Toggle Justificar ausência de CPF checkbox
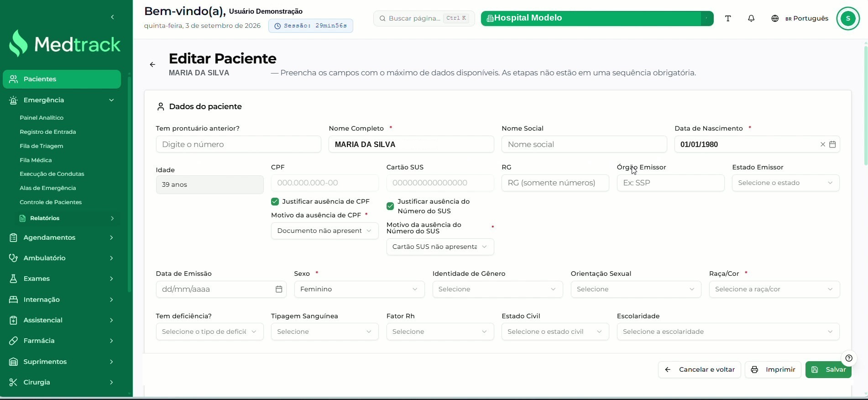The width and height of the screenshot is (868, 400). pyautogui.click(x=275, y=201)
